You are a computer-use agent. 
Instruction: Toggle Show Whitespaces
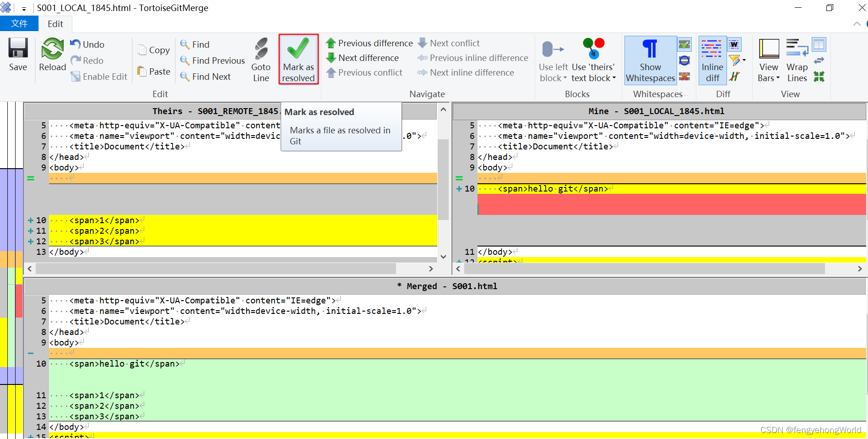click(x=650, y=60)
